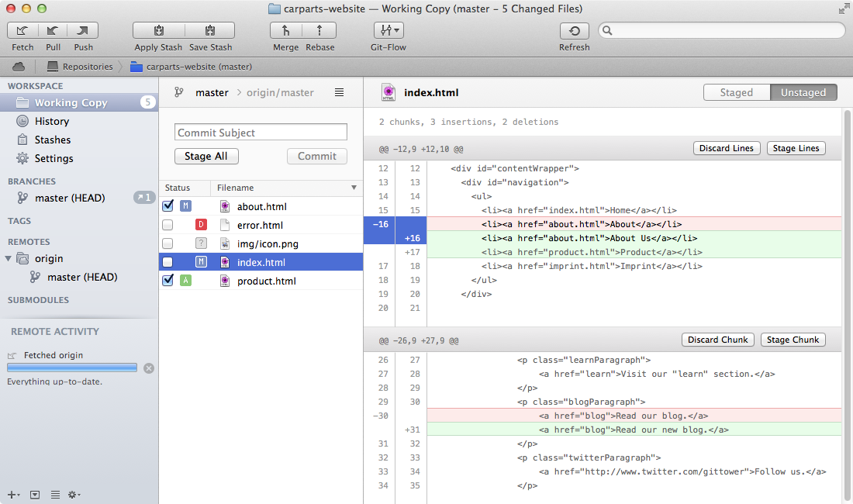Click Modified status badge of about.html
This screenshot has width=853, height=504.
[x=185, y=206]
